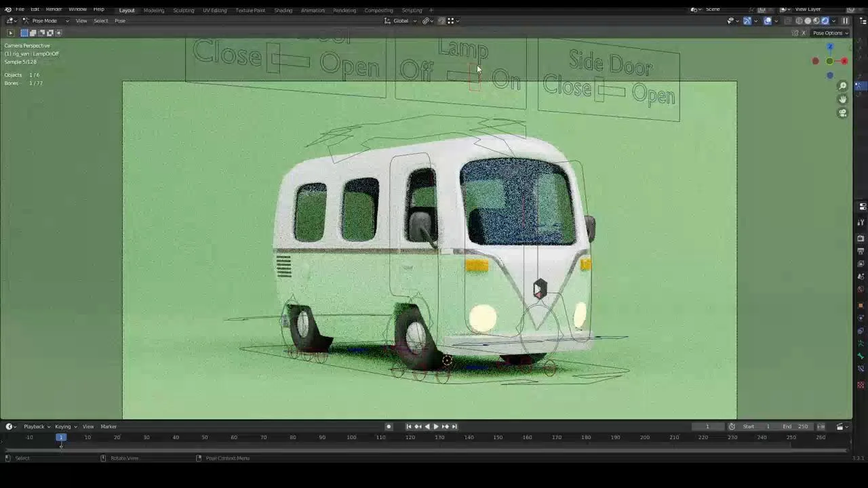The width and height of the screenshot is (868, 488).
Task: Click the pan hand viewport icon
Action: (843, 100)
